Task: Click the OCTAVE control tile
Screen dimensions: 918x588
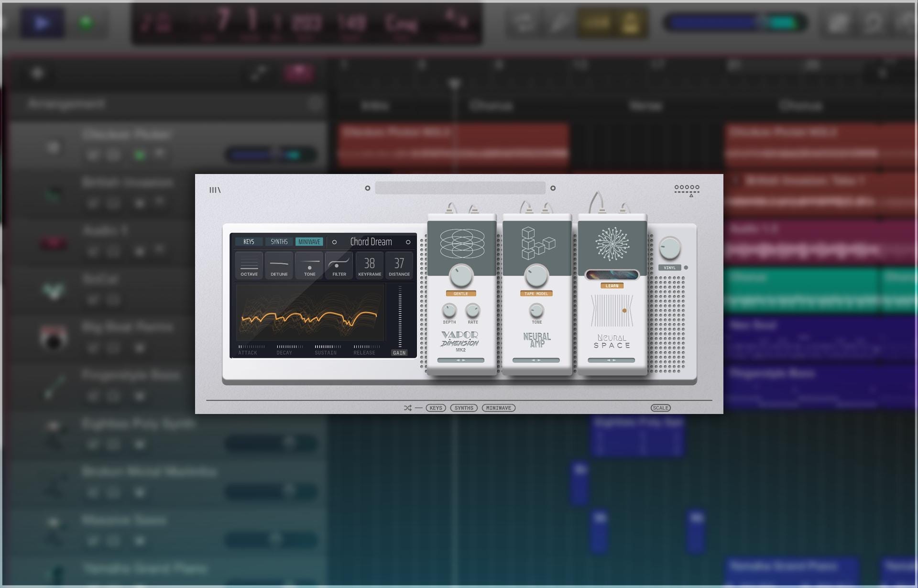Action: [249, 265]
